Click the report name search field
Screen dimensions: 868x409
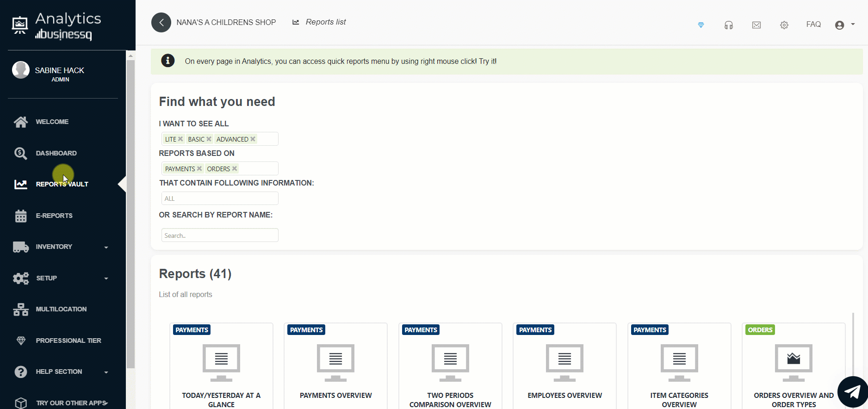(x=220, y=235)
